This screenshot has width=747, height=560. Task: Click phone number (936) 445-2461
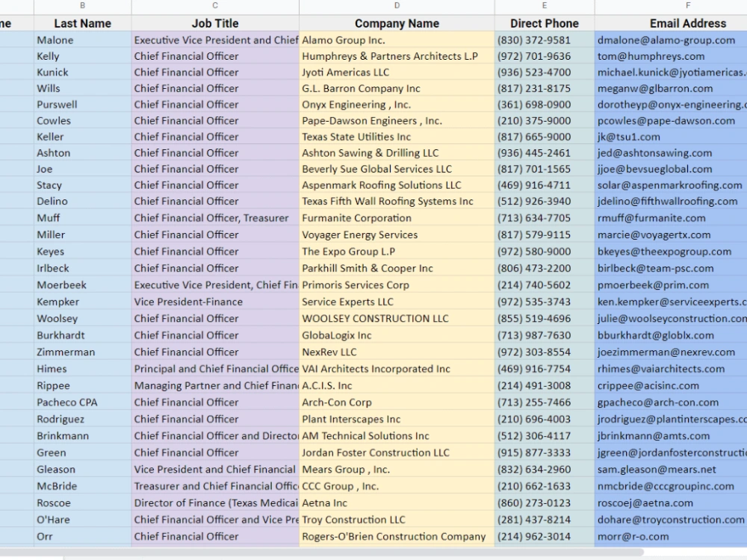[545, 153]
